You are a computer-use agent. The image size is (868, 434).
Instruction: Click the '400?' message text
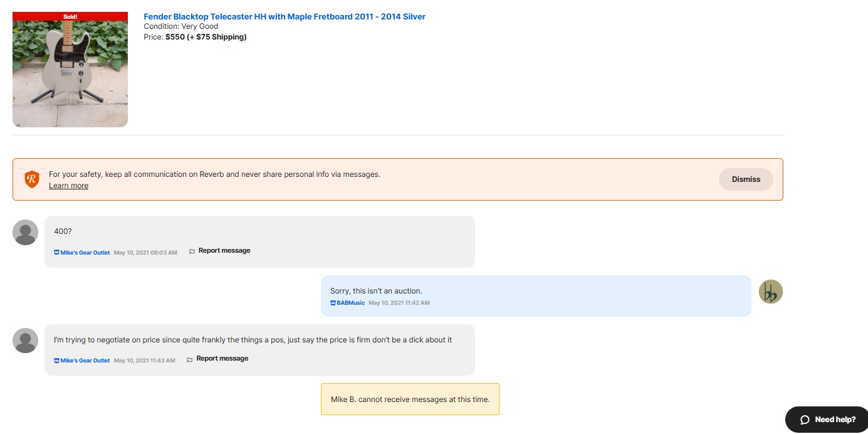[63, 231]
